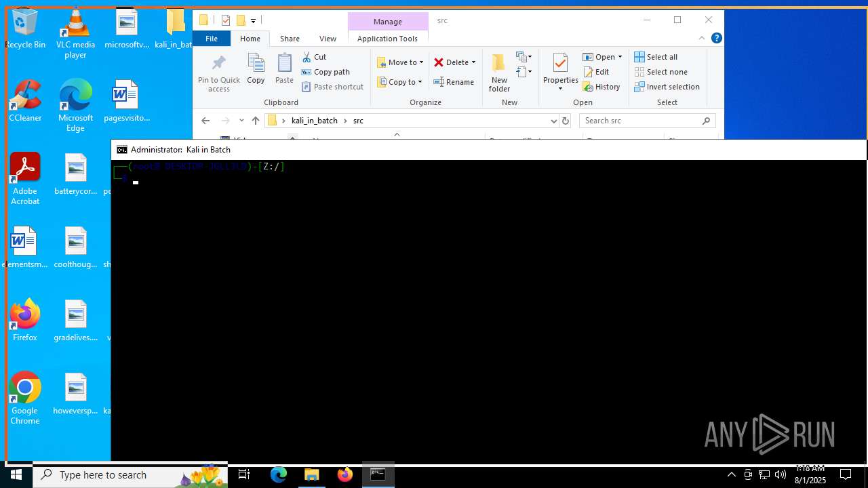Select the CCleaner desktop shortcut
This screenshot has height=488, width=868.
(25, 102)
